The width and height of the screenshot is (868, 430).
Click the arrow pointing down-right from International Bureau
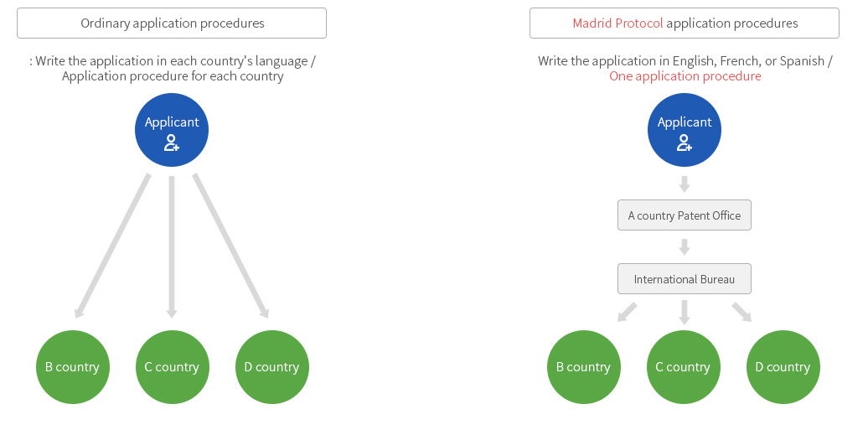741,312
